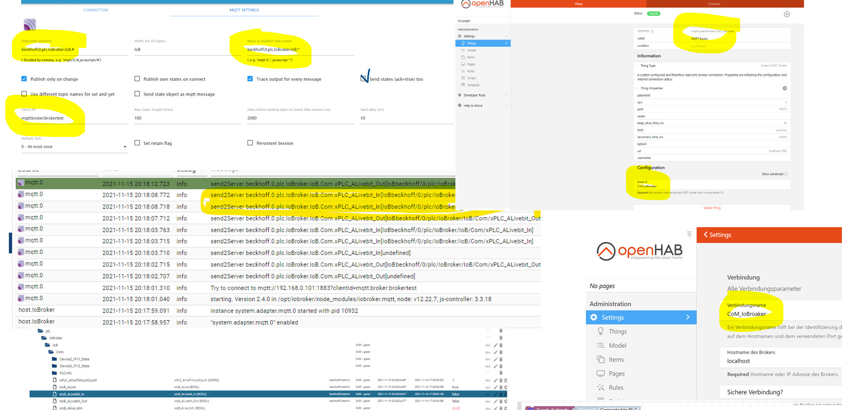The width and height of the screenshot is (868, 410).
Task: Collapse the IoB folder in object tree
Action: tap(47, 345)
